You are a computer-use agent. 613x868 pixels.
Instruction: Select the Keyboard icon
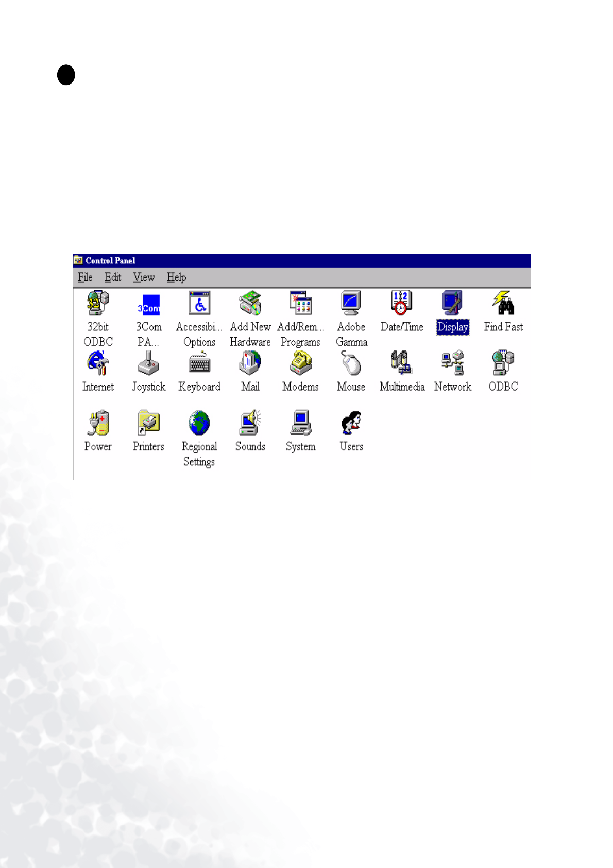(x=199, y=363)
